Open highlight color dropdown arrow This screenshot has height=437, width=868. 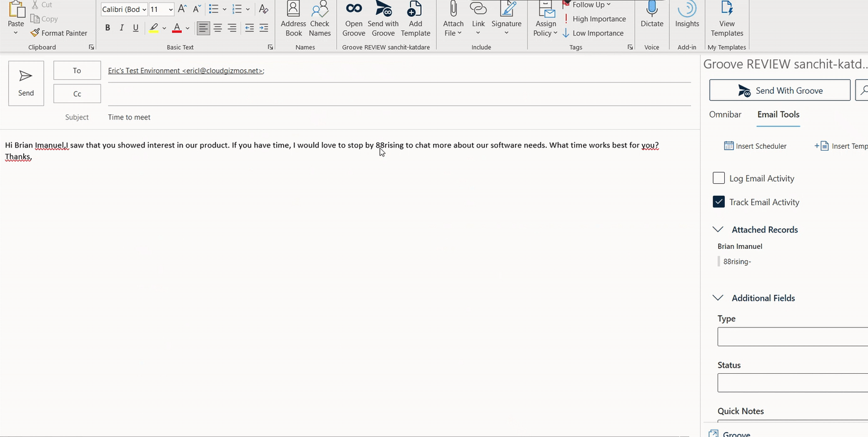pos(164,28)
